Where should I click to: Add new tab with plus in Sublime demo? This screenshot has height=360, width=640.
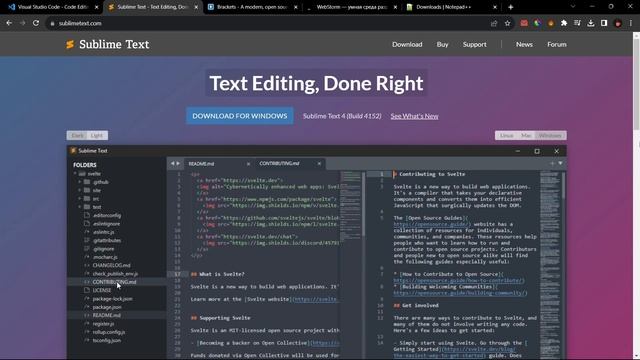click(552, 163)
